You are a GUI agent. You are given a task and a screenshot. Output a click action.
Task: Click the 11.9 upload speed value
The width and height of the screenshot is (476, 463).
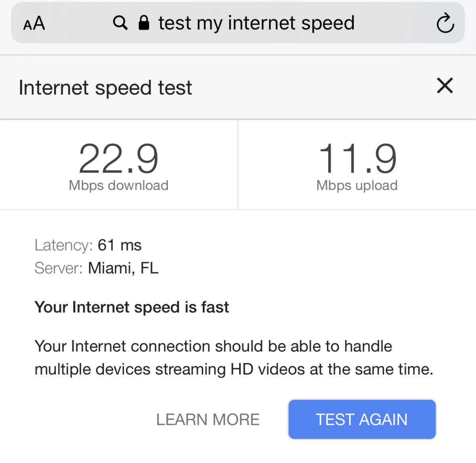[357, 159]
